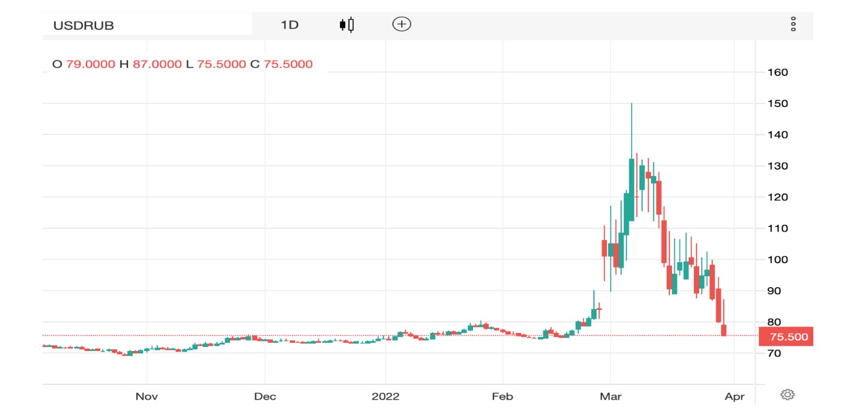The height and width of the screenshot is (415, 868).
Task: Click the 110 price axis label
Action: tap(778, 228)
